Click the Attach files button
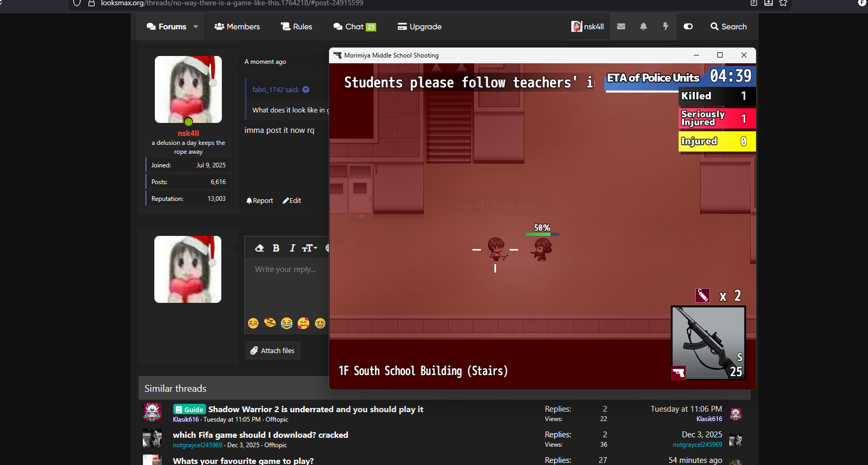Screen dimensions: 868x465 (273, 350)
